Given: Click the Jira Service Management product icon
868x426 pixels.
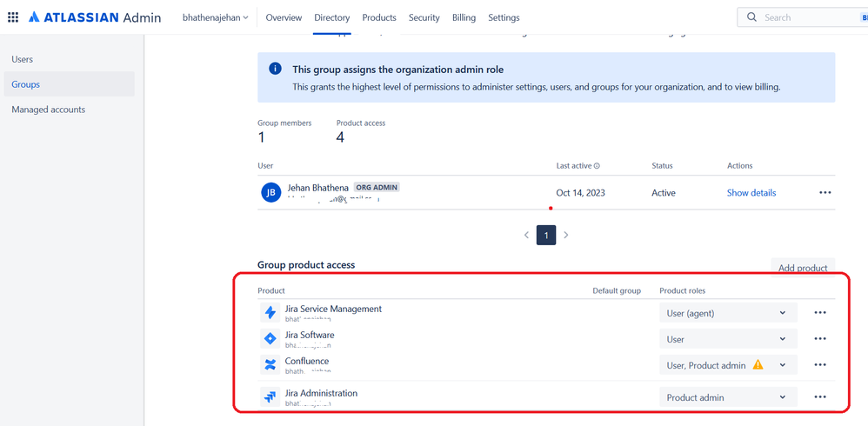Looking at the screenshot, I should pos(270,313).
